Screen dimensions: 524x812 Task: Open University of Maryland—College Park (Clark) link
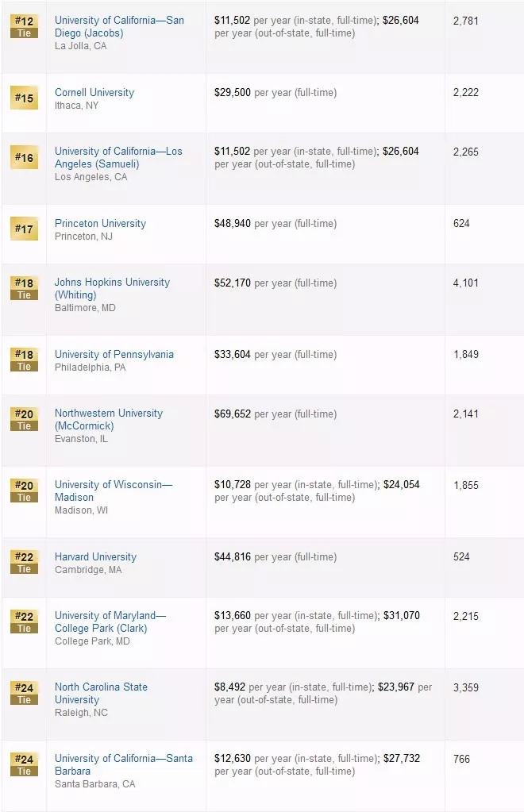110,622
